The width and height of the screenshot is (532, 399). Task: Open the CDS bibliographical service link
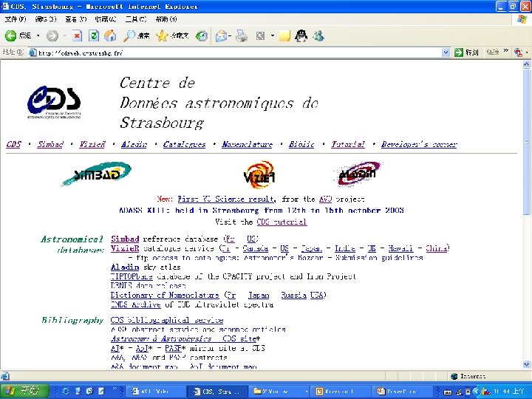coord(167,320)
